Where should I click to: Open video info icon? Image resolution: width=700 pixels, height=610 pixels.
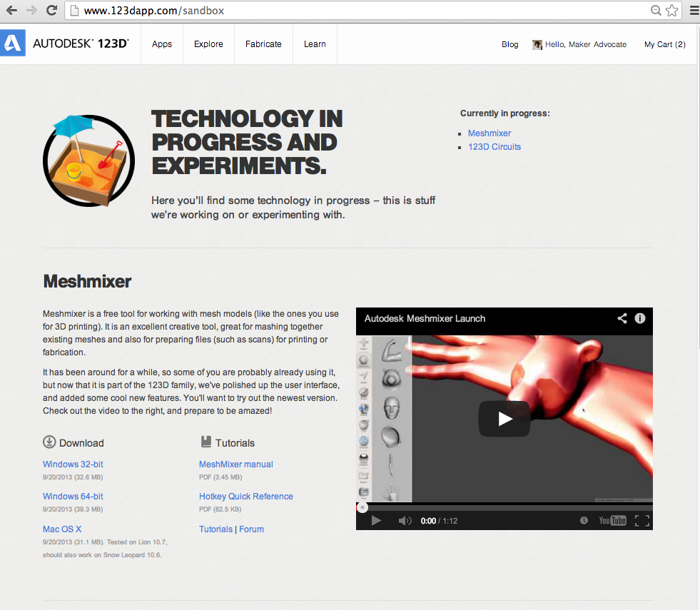point(640,318)
